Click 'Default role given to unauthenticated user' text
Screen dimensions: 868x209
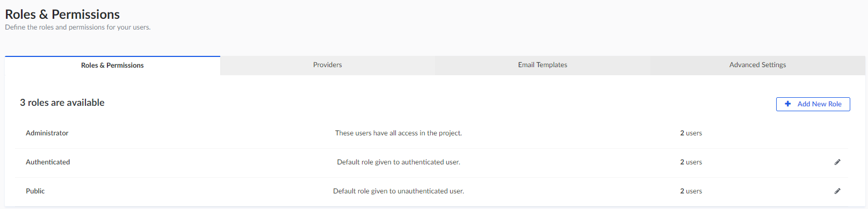[x=399, y=191]
